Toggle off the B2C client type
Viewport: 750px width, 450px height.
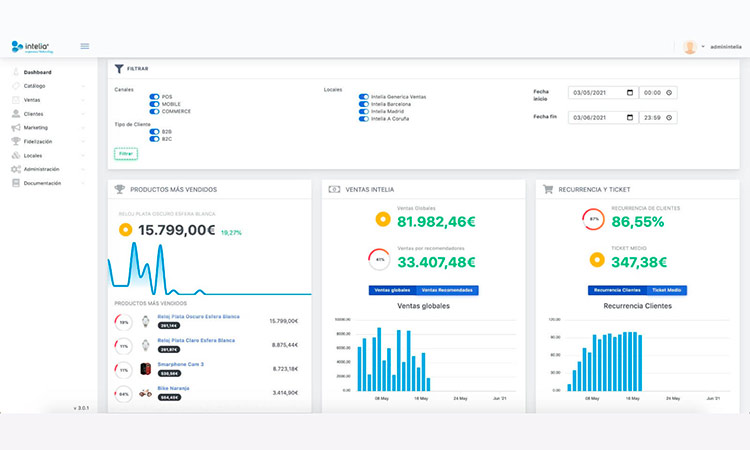point(155,139)
